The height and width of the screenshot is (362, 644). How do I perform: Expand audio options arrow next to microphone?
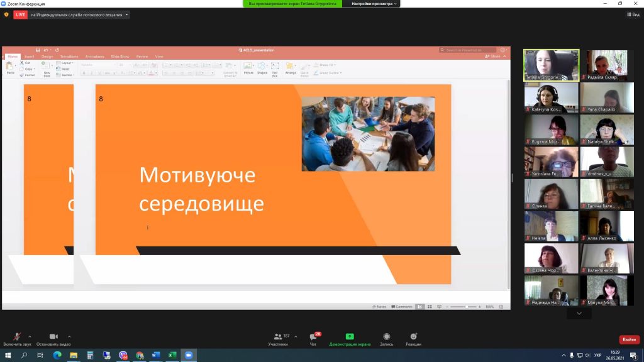pos(30,337)
